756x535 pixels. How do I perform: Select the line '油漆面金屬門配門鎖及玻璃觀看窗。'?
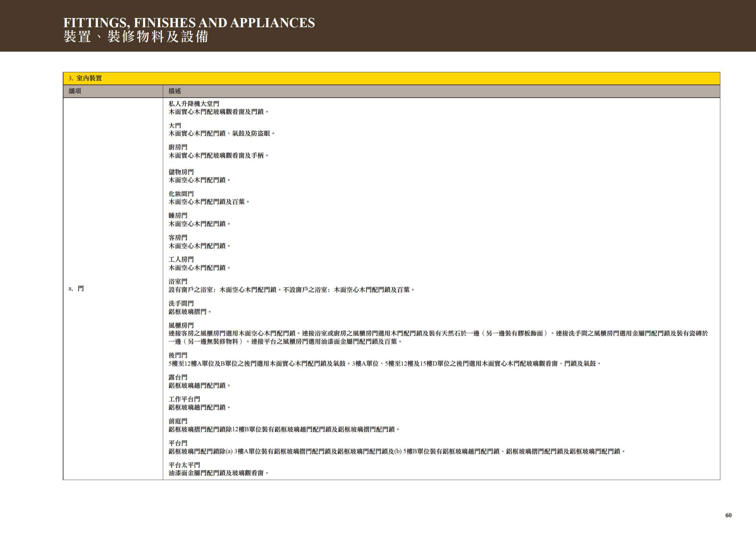click(219, 473)
